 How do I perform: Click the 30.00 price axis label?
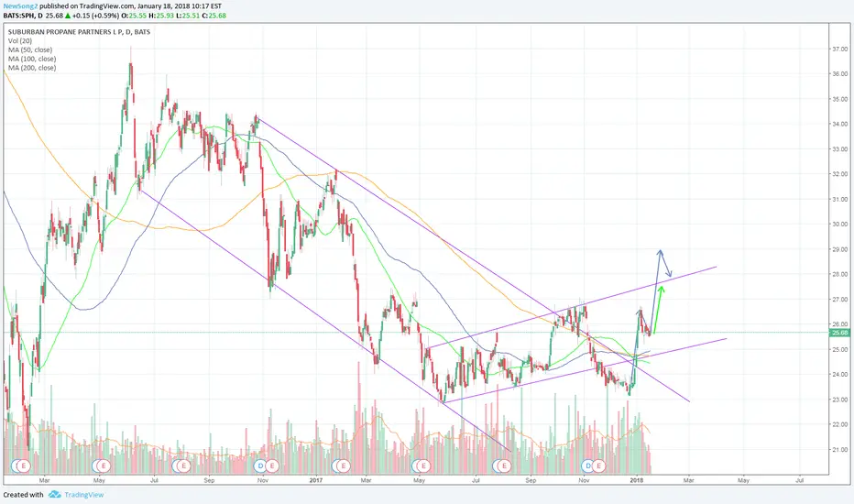coord(840,225)
